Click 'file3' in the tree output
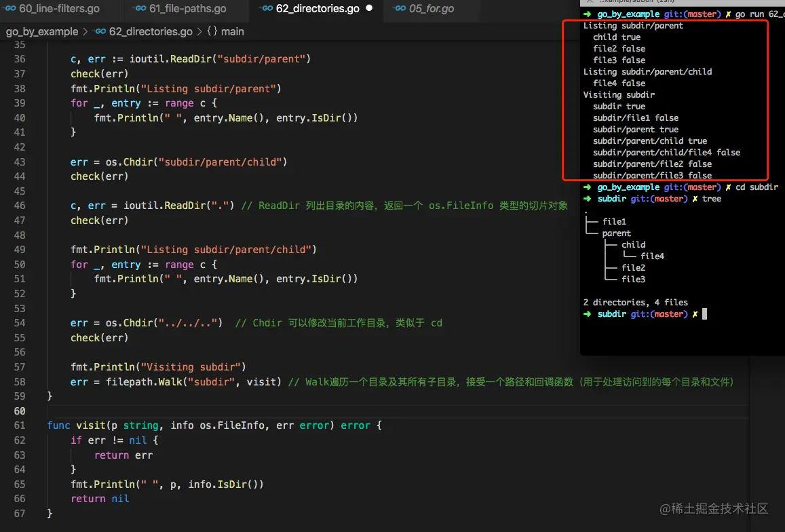785x532 pixels. pyautogui.click(x=633, y=279)
